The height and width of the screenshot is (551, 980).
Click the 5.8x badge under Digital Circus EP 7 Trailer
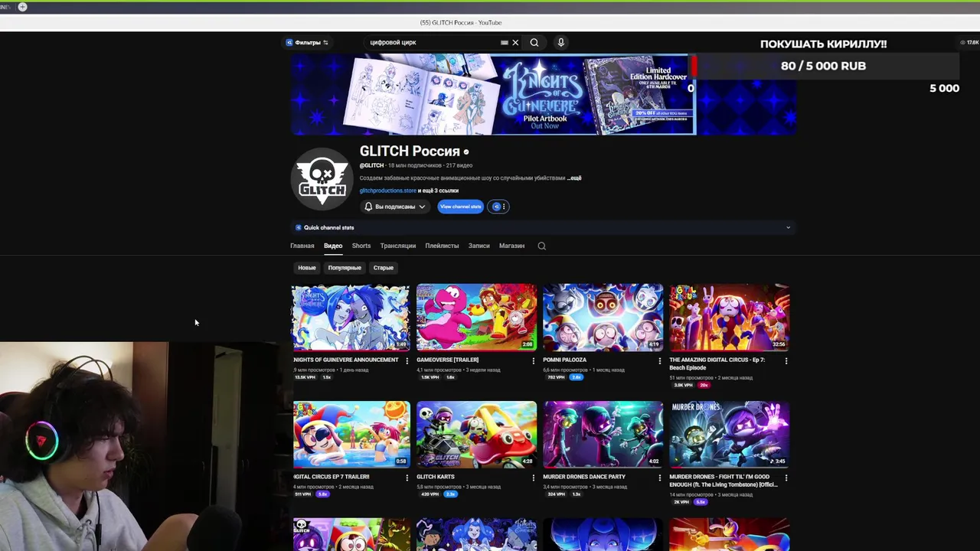click(x=323, y=494)
